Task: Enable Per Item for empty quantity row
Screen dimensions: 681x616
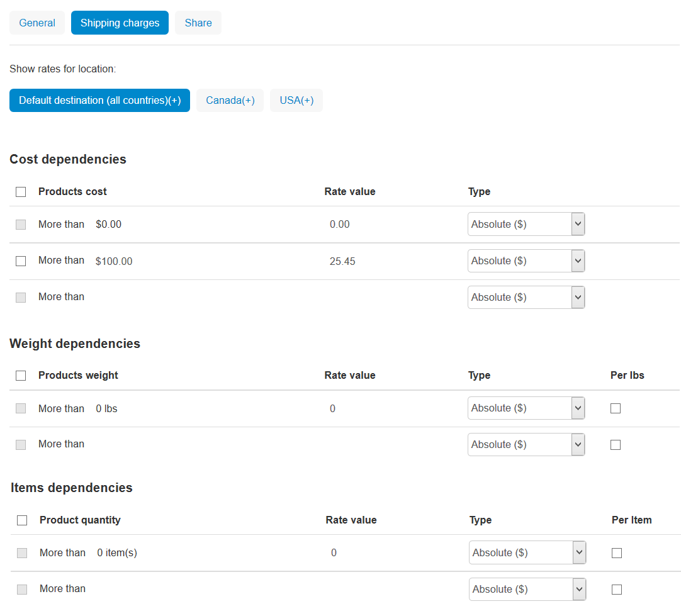Action: click(617, 589)
